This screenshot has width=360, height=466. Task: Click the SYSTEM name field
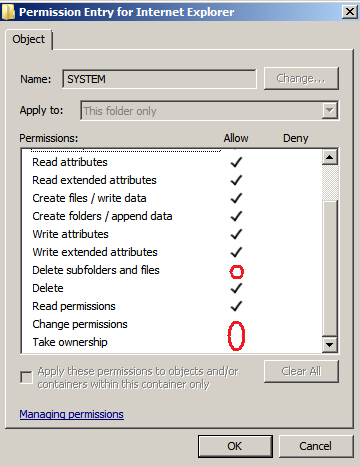[x=159, y=79]
